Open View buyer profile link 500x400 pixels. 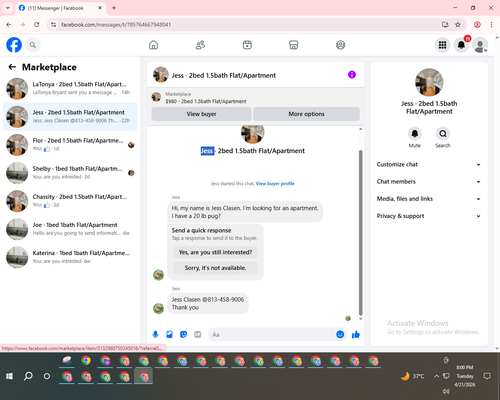[275, 183]
